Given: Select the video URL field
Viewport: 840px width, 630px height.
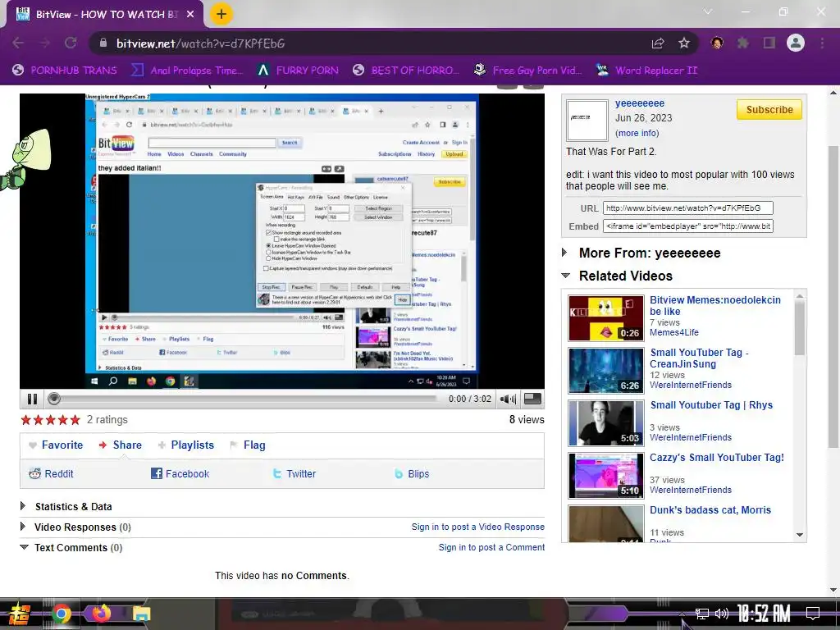Looking at the screenshot, I should (x=688, y=208).
